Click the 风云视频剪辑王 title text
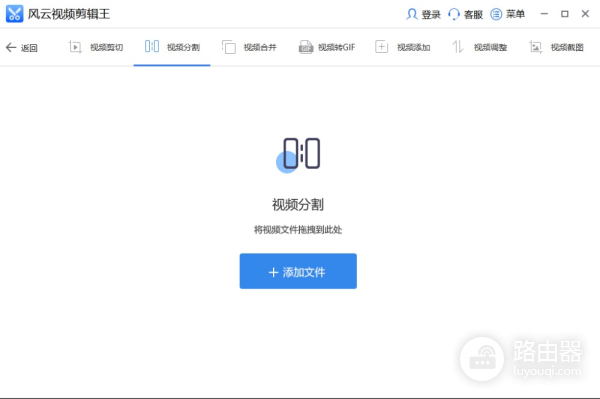The height and width of the screenshot is (399, 600). click(x=69, y=14)
